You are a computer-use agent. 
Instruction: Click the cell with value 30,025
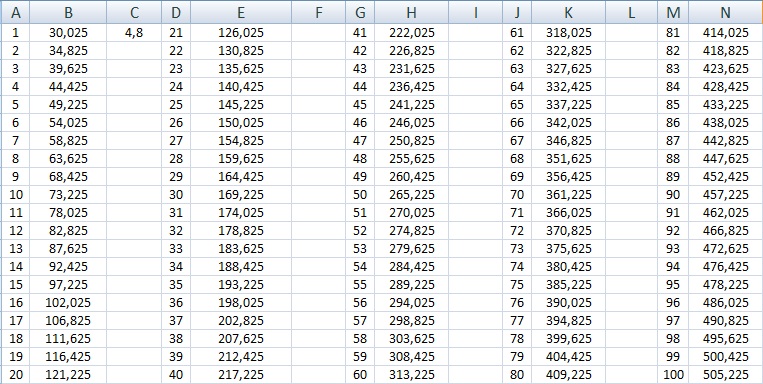coord(68,33)
